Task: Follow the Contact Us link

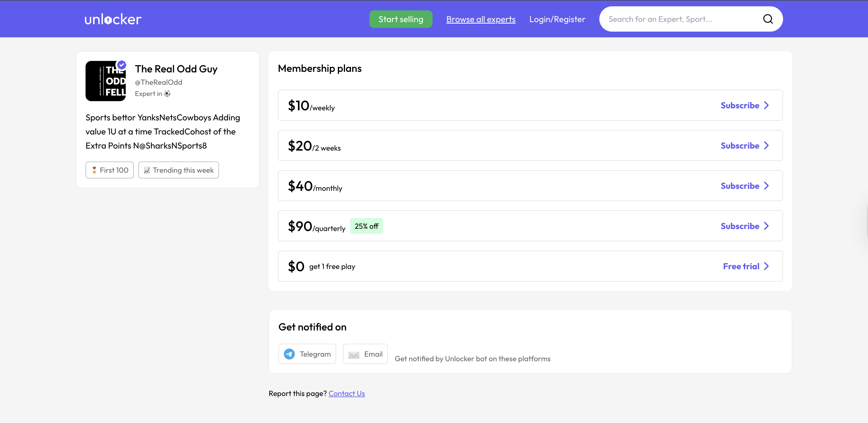Action: 346,393
